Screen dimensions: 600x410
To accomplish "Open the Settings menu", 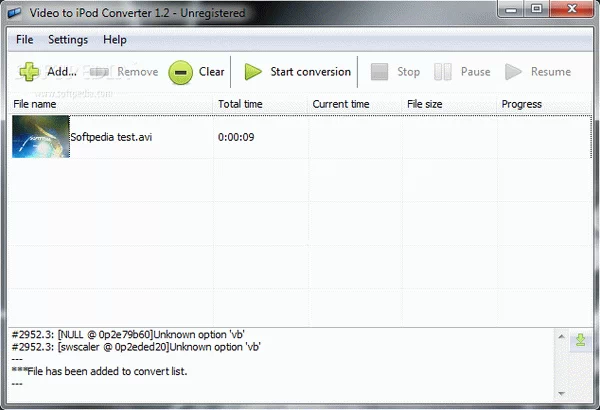I will point(68,39).
